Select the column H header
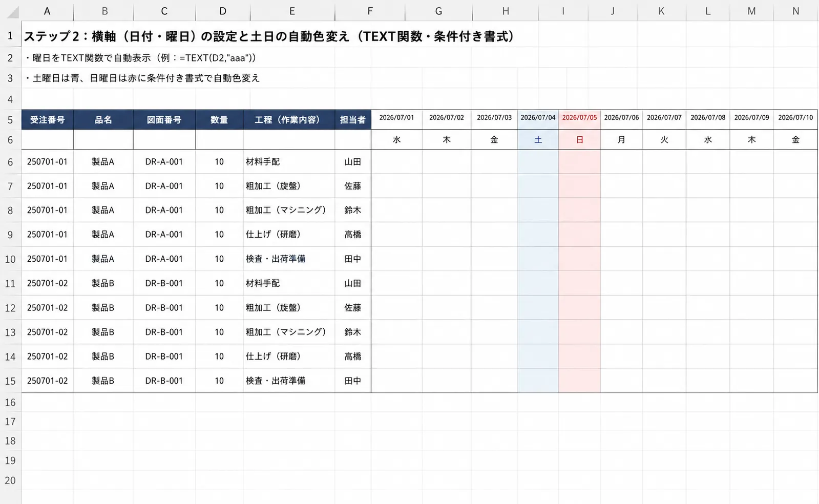The image size is (819, 504). click(x=506, y=11)
